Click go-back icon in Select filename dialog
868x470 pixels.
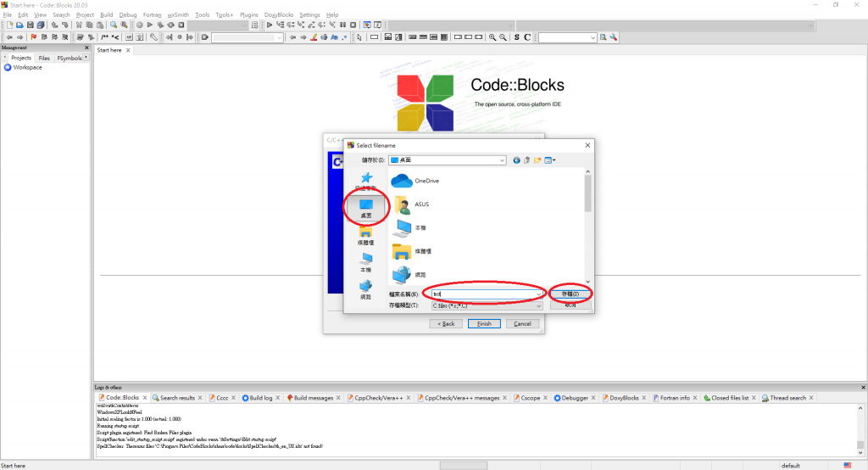point(516,160)
